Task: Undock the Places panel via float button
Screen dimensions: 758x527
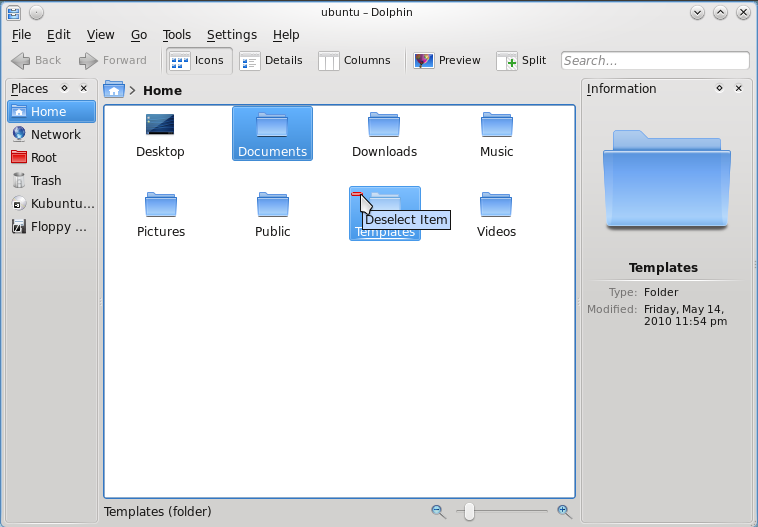Action: 65,88
